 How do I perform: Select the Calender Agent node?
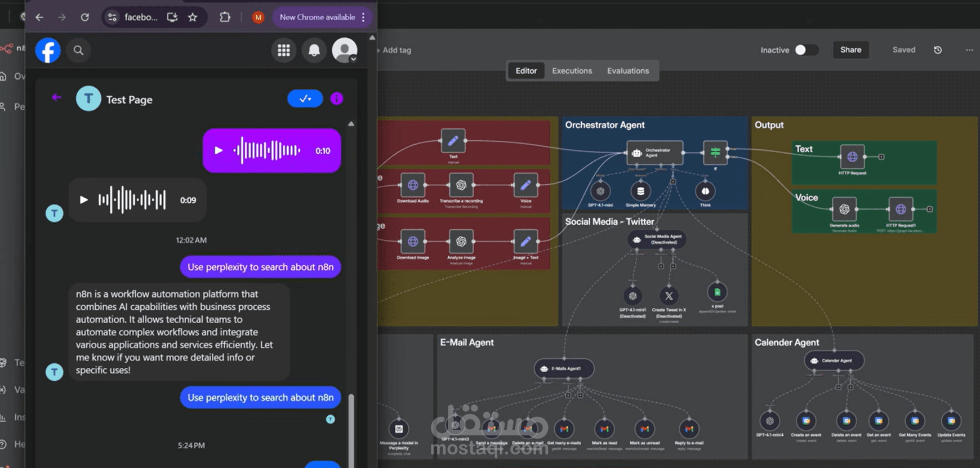click(x=834, y=360)
